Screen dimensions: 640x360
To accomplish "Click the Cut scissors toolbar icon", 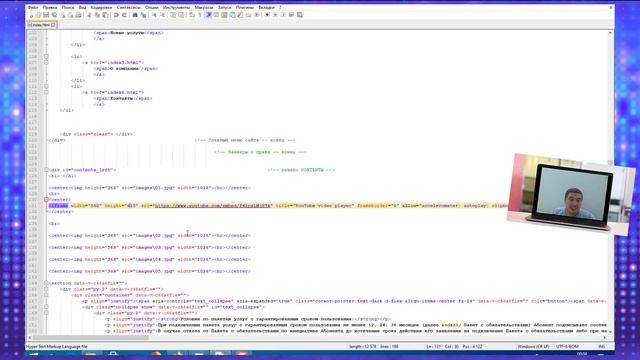I will [x=89, y=15].
